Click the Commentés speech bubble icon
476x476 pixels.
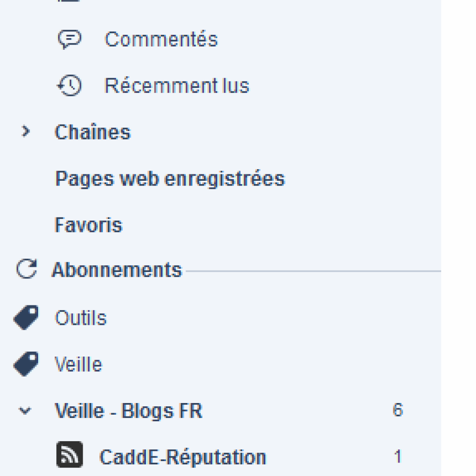point(70,39)
